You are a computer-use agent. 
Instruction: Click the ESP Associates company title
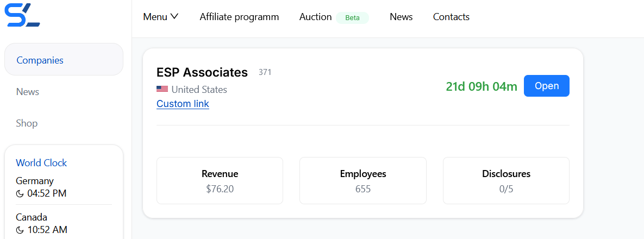[x=202, y=72]
